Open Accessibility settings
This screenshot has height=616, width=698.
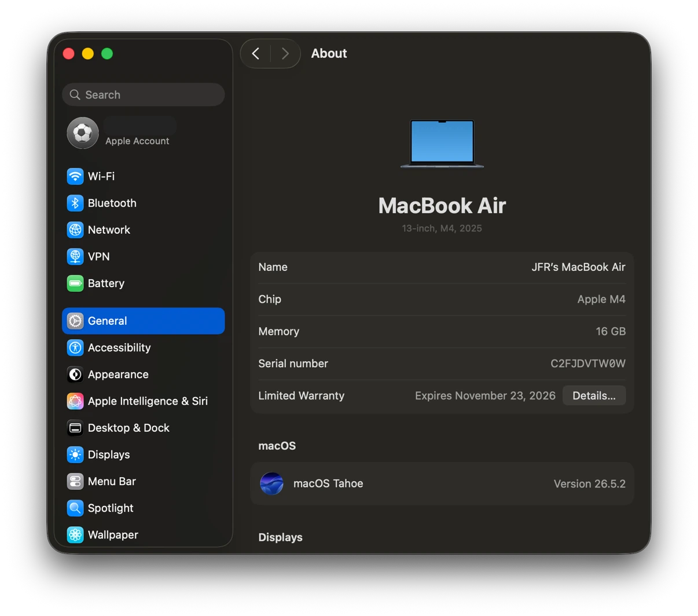click(144, 347)
